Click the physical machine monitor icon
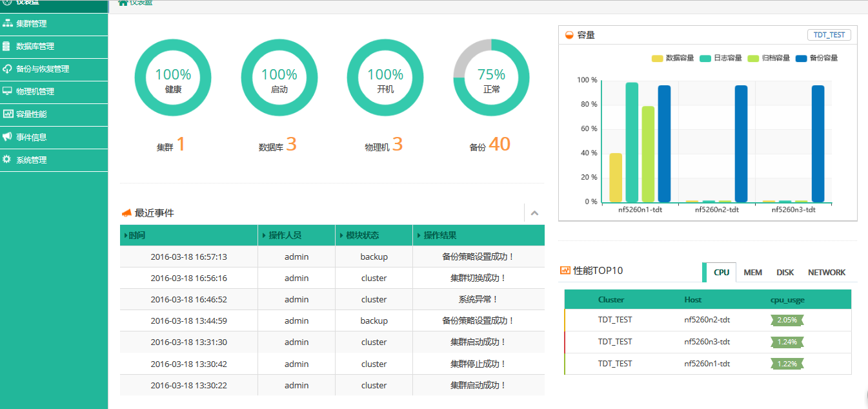Screen dimensions: 868x409 (x=7, y=91)
